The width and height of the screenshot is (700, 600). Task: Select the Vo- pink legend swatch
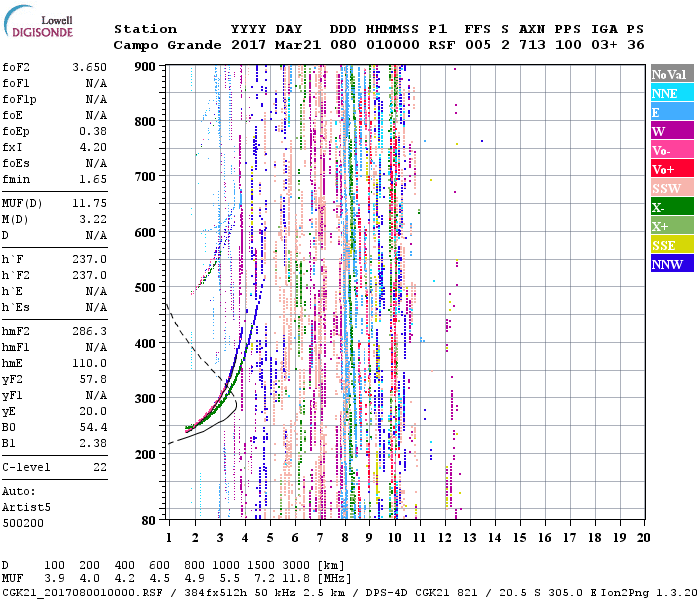coord(672,150)
